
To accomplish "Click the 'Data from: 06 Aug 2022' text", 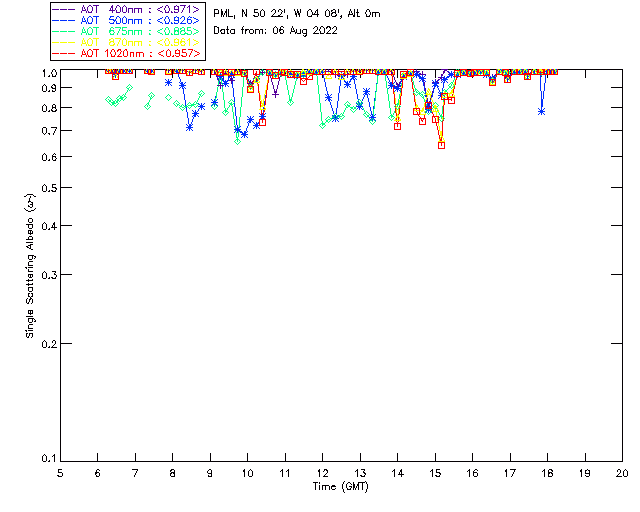I will (x=276, y=31).
